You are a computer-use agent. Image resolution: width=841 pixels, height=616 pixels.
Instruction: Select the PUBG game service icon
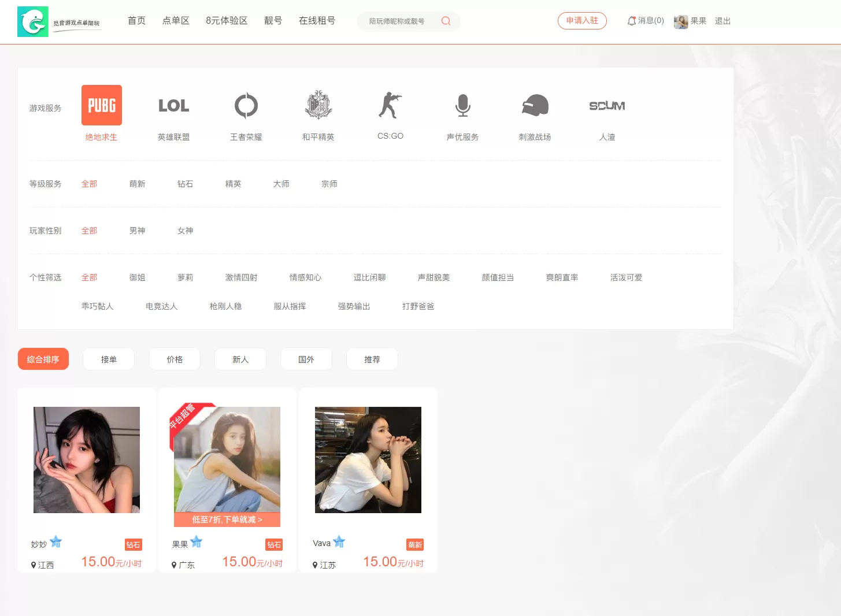click(x=101, y=105)
